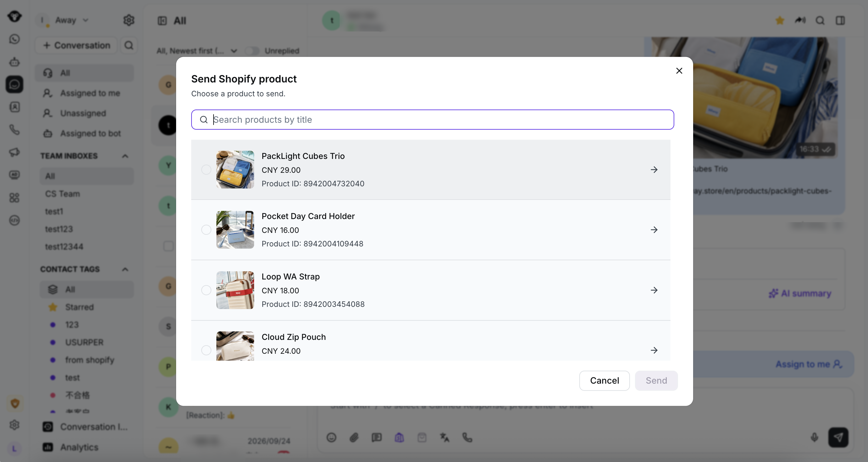The width and height of the screenshot is (868, 462).
Task: Select the Loop WA Strap radio button
Action: (206, 290)
